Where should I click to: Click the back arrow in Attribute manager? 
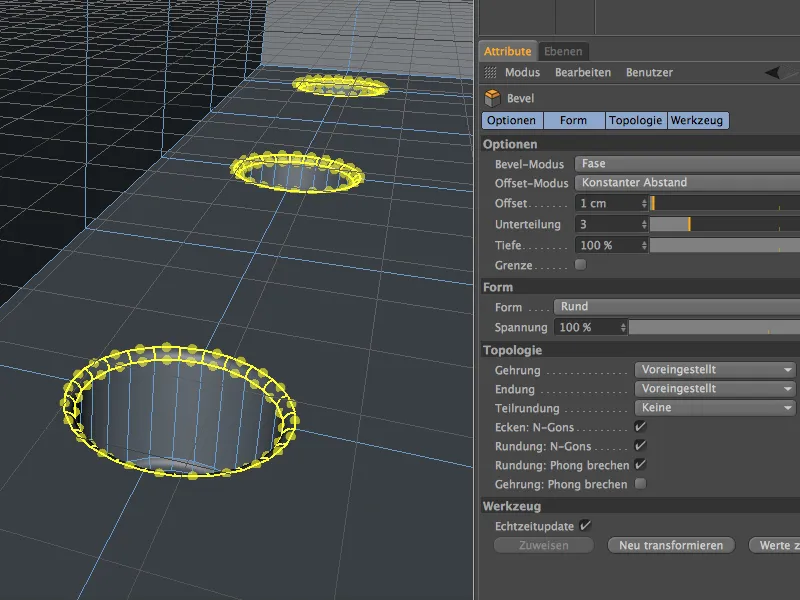pyautogui.click(x=773, y=72)
